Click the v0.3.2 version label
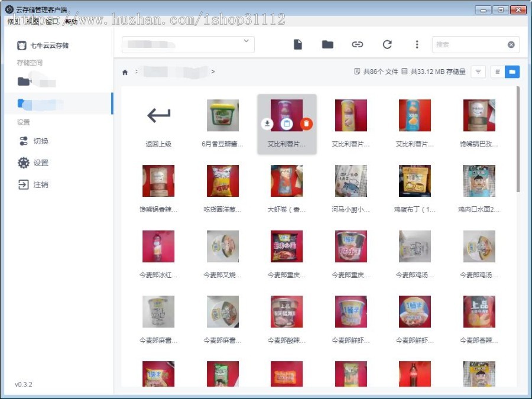The height and width of the screenshot is (399, 532). coord(24,384)
